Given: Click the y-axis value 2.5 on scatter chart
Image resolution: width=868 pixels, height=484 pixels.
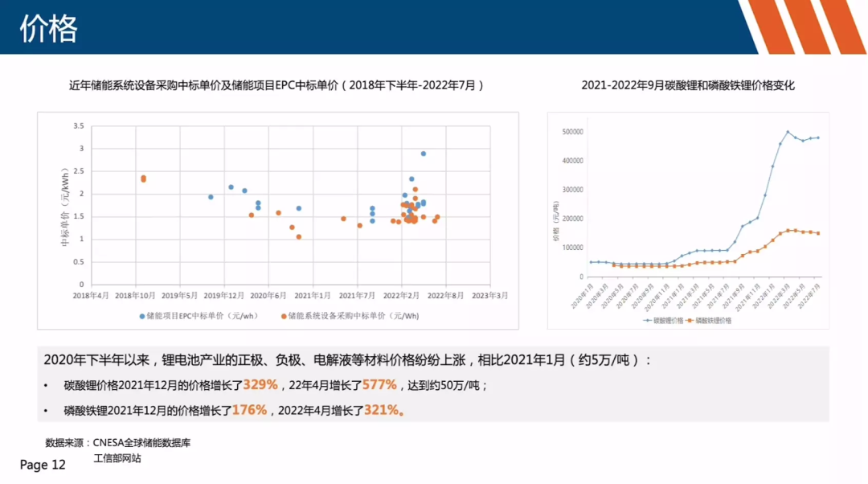Looking at the screenshot, I should [x=79, y=171].
